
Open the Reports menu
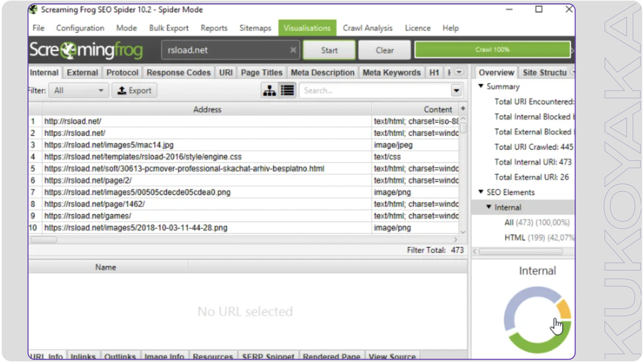214,28
